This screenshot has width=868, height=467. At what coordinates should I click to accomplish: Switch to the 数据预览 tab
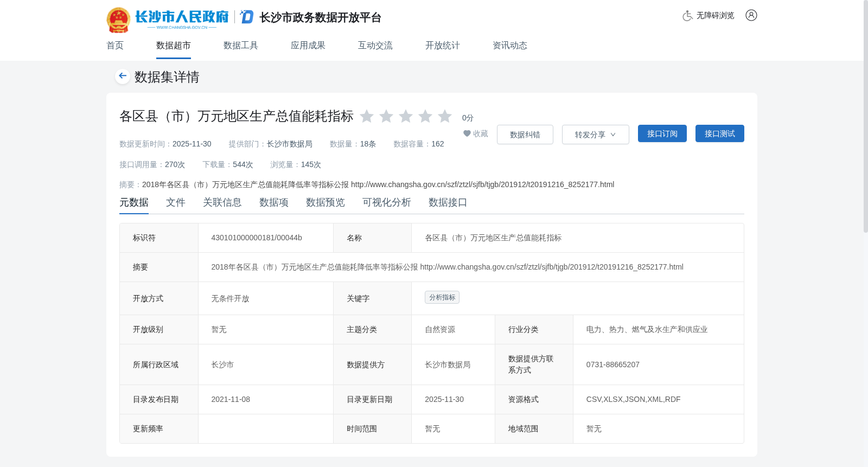pos(325,202)
